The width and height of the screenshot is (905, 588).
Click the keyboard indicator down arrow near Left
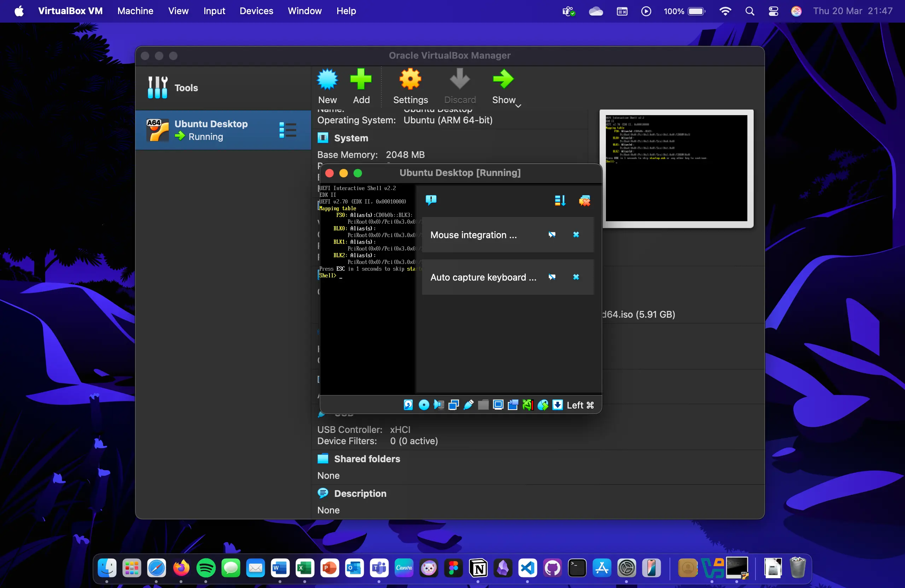[x=558, y=404]
